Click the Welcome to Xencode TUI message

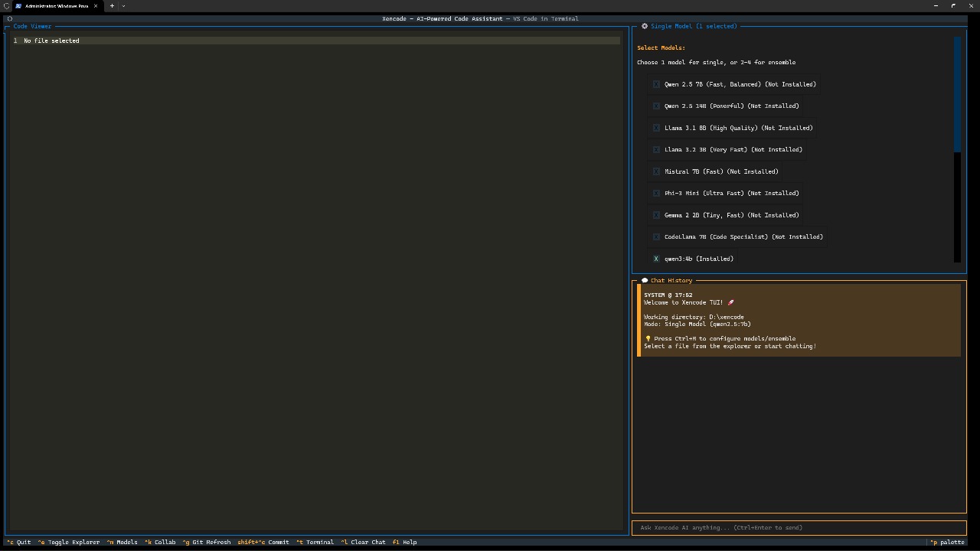(x=689, y=302)
